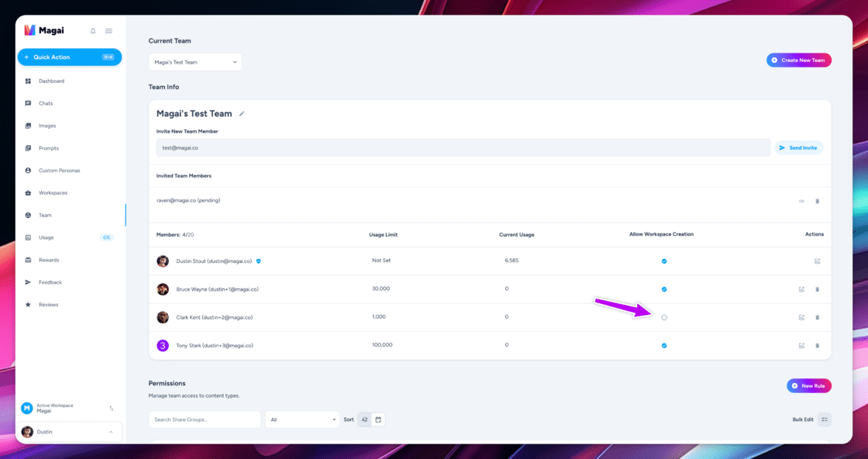The image size is (868, 459).
Task: Copy invite link for raven@magai.co
Action: 801,201
